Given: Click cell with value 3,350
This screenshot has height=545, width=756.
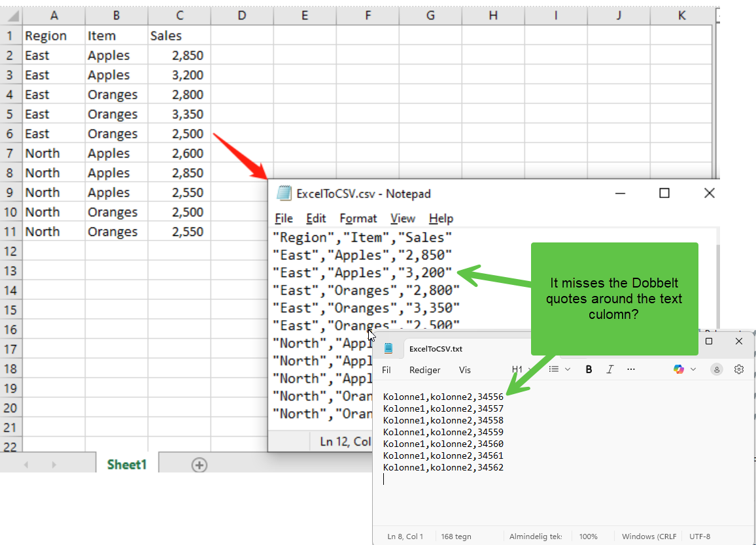Looking at the screenshot, I should [x=179, y=114].
